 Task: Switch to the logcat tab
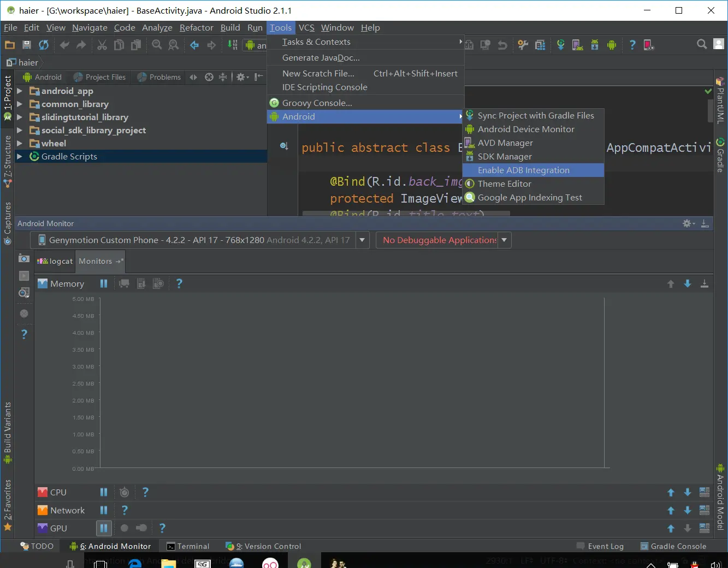pos(55,261)
